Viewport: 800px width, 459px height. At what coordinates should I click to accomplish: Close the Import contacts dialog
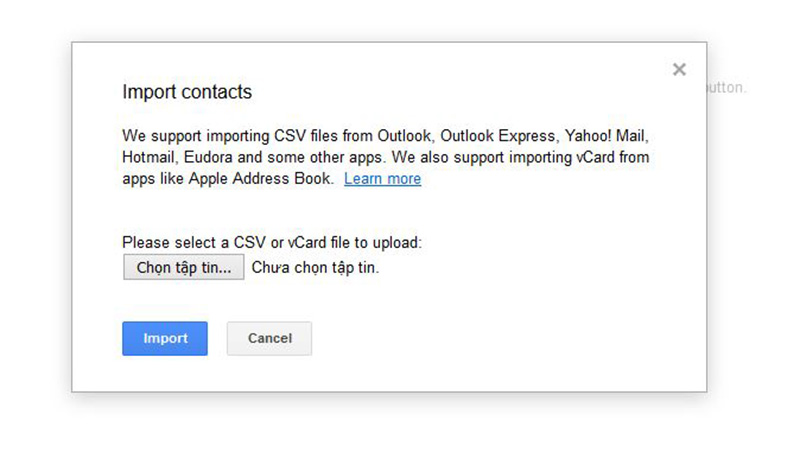[x=679, y=70]
